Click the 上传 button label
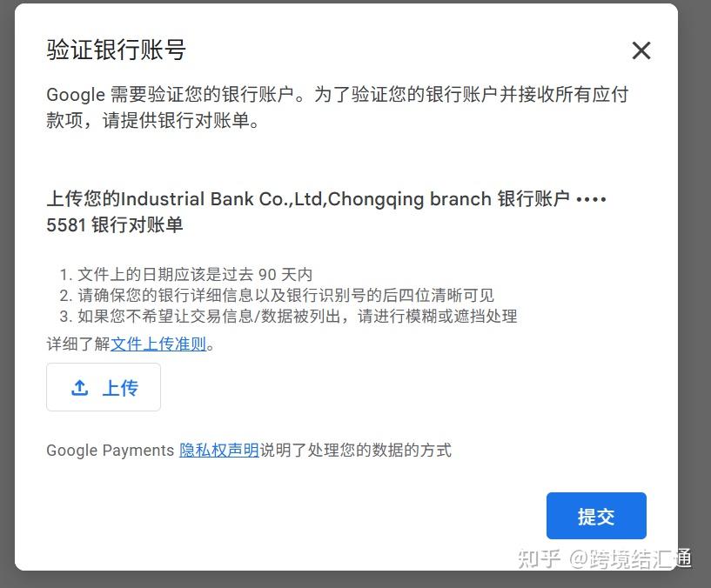Viewport: 711px width, 588px height. point(120,388)
